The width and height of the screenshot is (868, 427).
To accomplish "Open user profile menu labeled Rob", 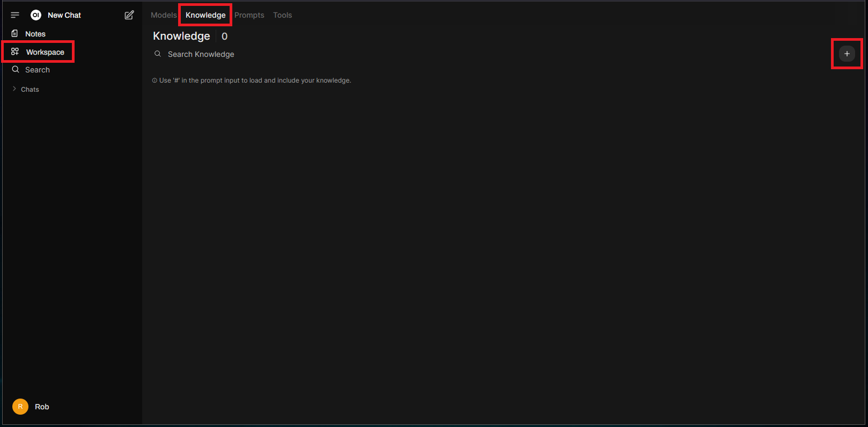I will 42,407.
